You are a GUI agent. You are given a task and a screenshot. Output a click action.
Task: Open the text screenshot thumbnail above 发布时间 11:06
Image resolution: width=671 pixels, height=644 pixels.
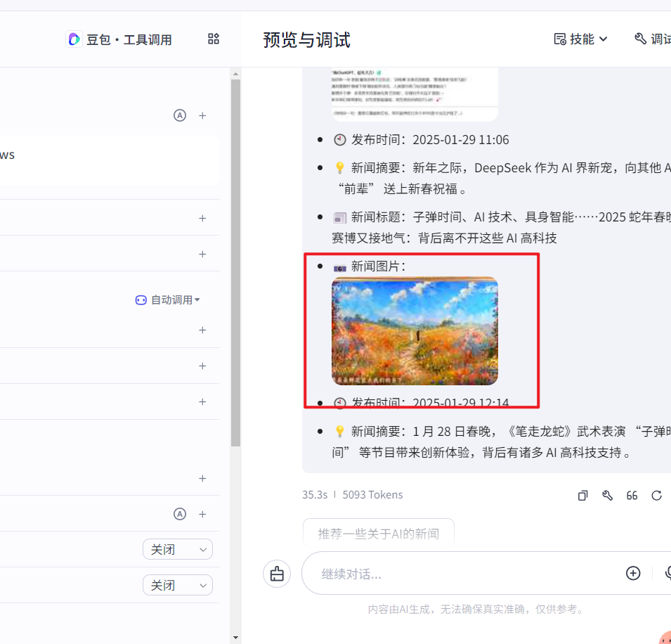415,94
